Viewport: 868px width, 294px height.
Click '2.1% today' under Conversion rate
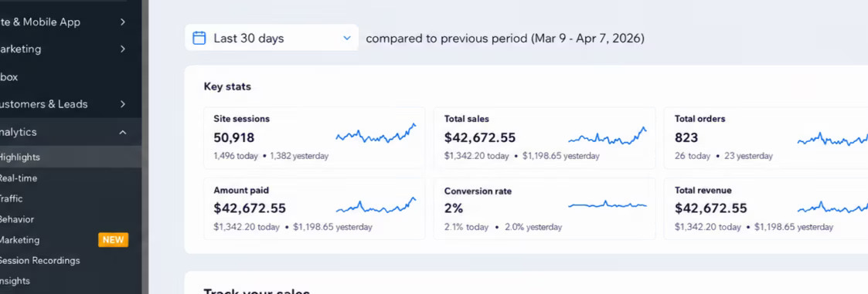click(x=466, y=227)
